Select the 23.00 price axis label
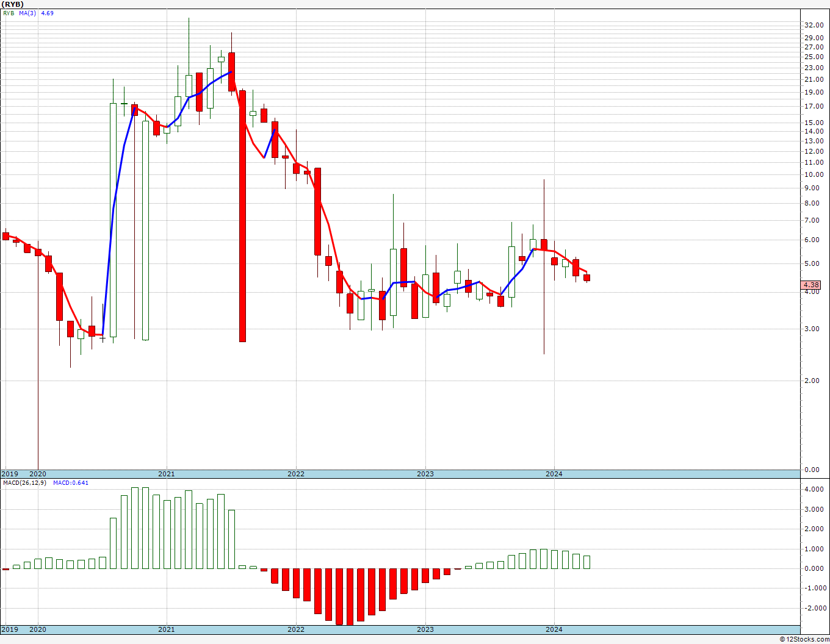Screen dimensions: 830x644 [x=814, y=68]
